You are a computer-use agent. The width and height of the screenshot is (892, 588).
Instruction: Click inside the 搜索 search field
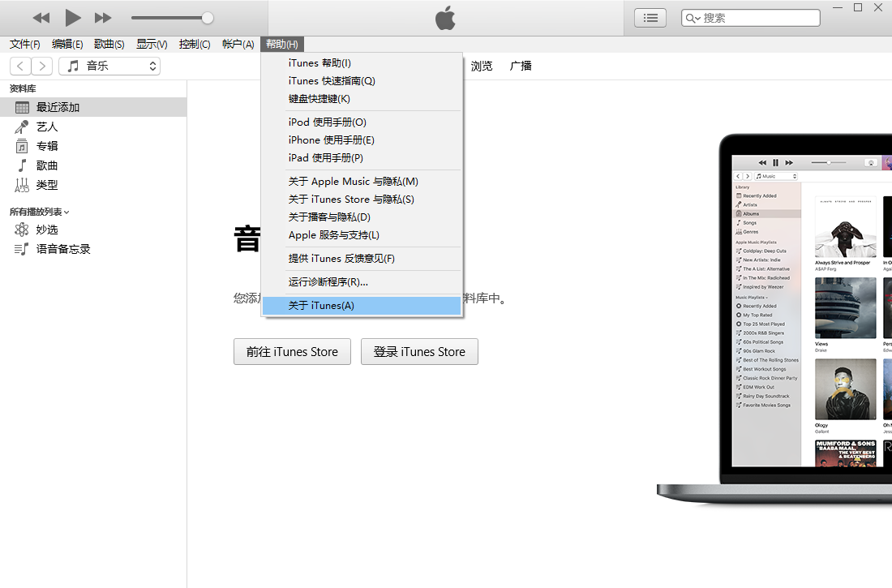751,18
